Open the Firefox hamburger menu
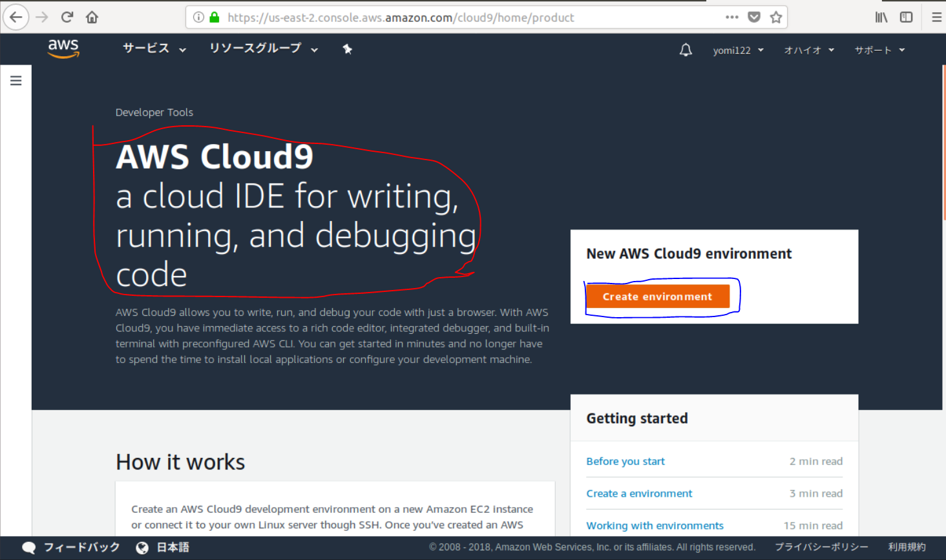Viewport: 946px width, 560px height. click(x=936, y=17)
